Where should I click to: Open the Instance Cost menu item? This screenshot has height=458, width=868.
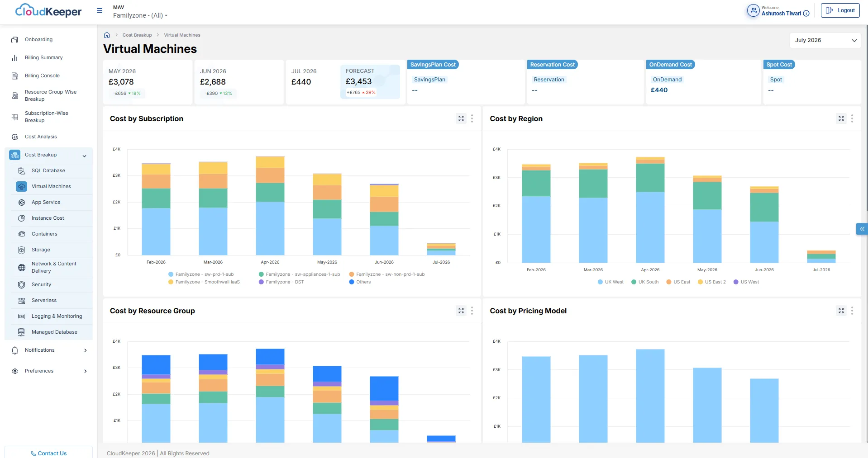48,218
